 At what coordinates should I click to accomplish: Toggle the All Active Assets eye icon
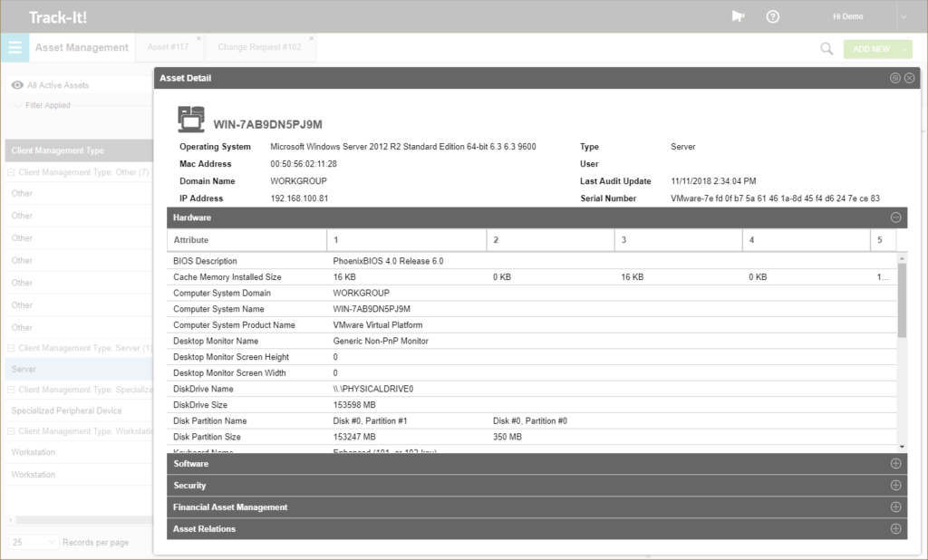tap(16, 83)
